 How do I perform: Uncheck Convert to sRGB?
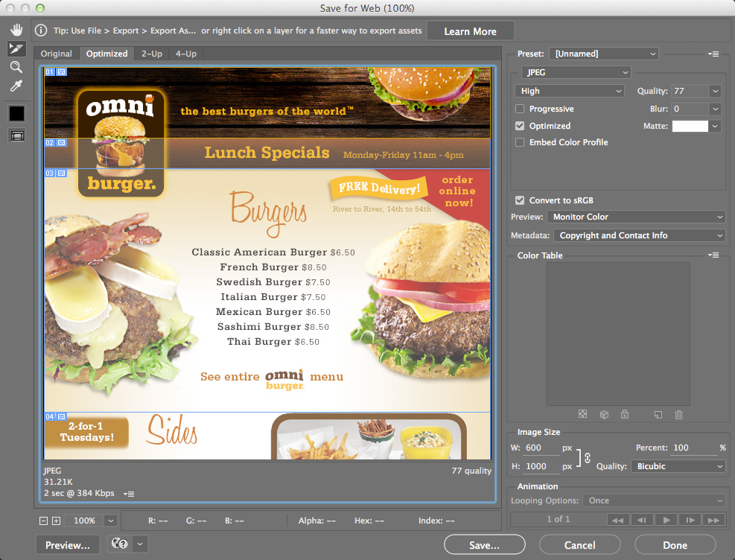tap(519, 200)
